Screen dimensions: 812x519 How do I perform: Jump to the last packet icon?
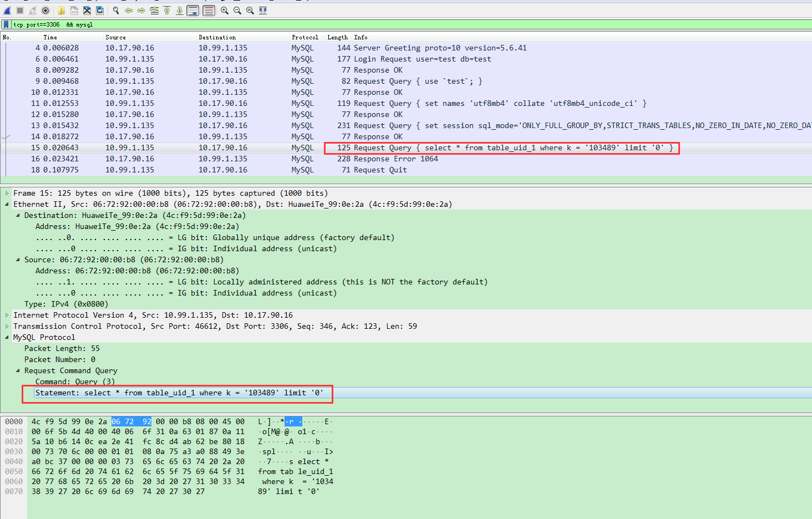[x=180, y=11]
